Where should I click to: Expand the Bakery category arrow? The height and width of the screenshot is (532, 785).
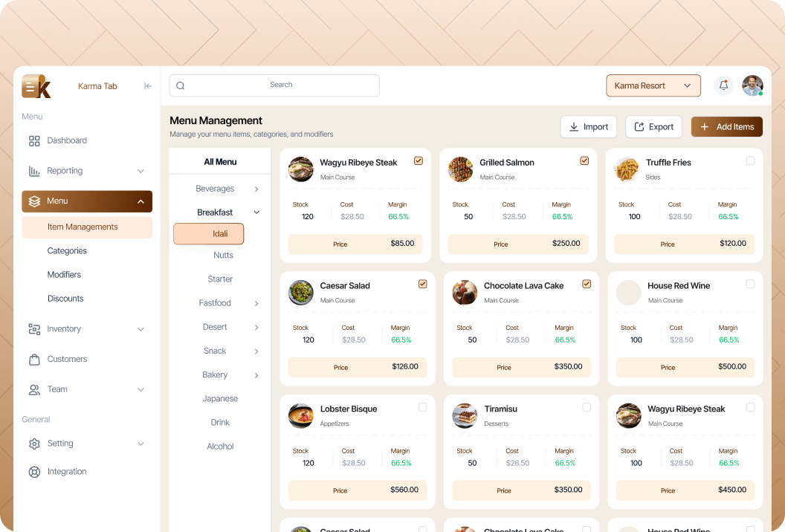(x=256, y=375)
